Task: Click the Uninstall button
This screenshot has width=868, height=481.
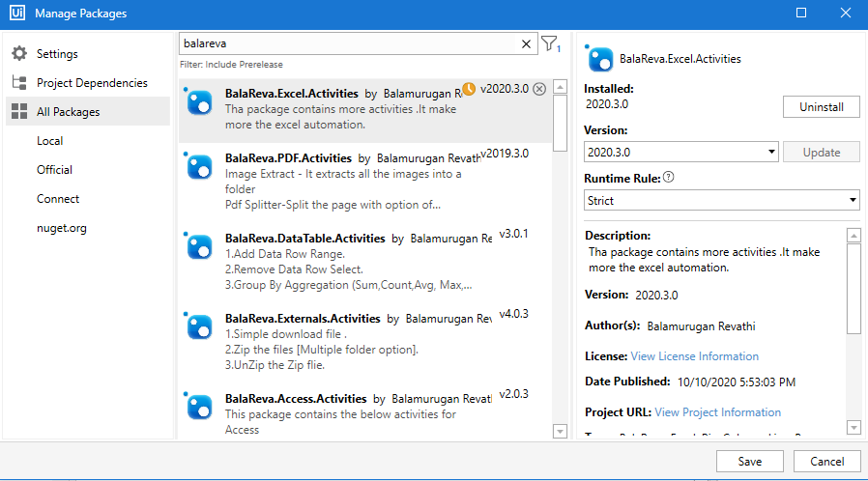Action: coord(821,106)
